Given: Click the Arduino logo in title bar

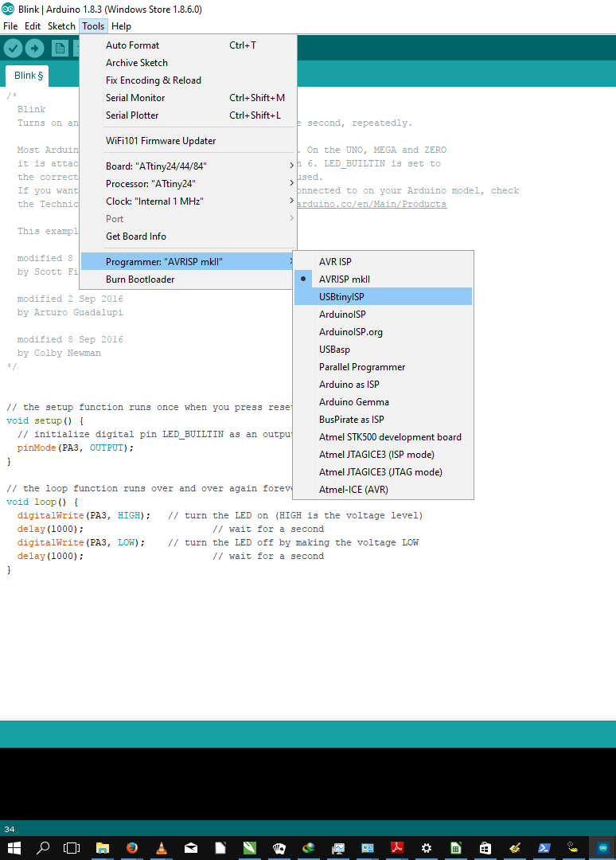Looking at the screenshot, I should [8, 9].
